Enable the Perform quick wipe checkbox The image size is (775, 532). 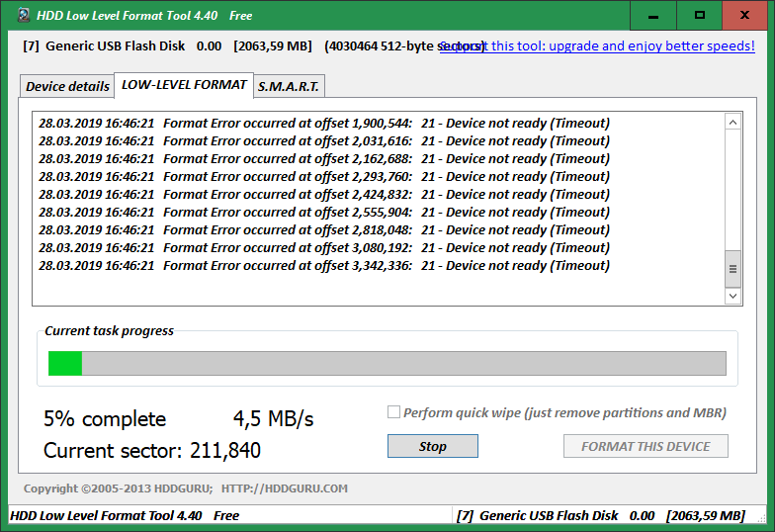[x=393, y=411]
